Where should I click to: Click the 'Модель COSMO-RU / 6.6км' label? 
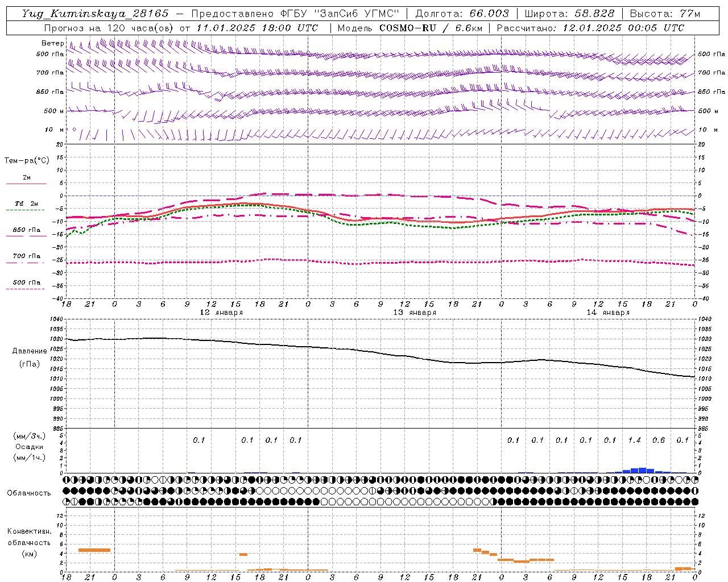tap(409, 28)
